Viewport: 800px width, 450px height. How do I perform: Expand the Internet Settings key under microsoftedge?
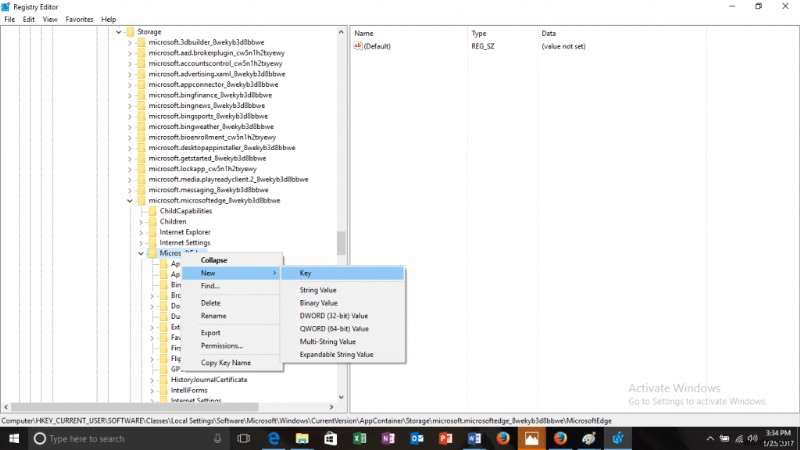[141, 243]
